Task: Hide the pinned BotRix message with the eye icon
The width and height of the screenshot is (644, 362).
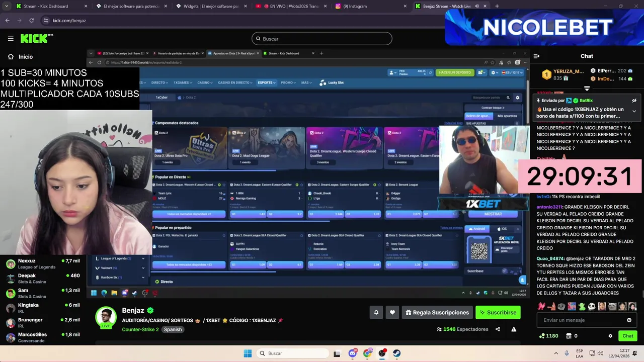Action: point(634,101)
